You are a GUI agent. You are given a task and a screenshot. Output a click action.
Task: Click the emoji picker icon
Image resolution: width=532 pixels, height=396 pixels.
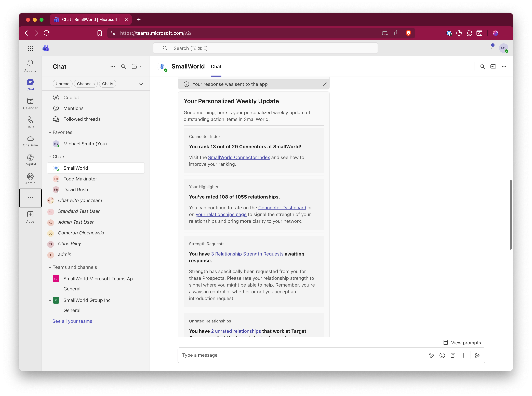[x=442, y=355]
